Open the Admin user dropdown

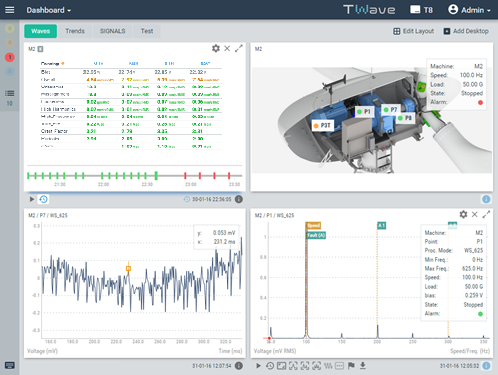[x=469, y=10]
